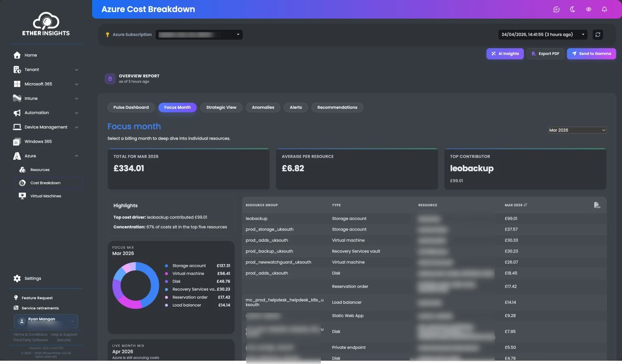622x364 pixels.
Task: Select the prod_storage_uksouth row
Action: 424,229
